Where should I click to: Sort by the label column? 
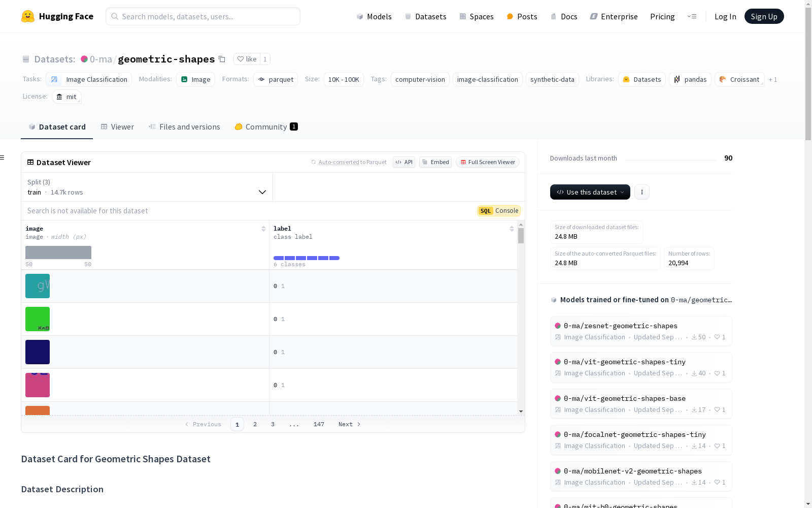coord(512,229)
